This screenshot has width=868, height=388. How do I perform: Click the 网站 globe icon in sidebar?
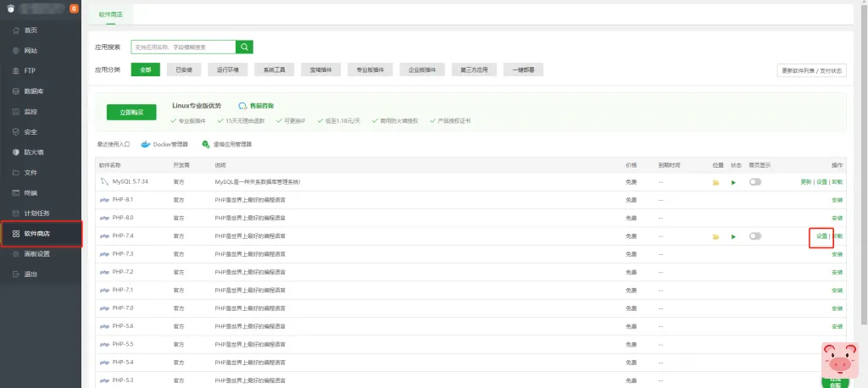pos(16,50)
